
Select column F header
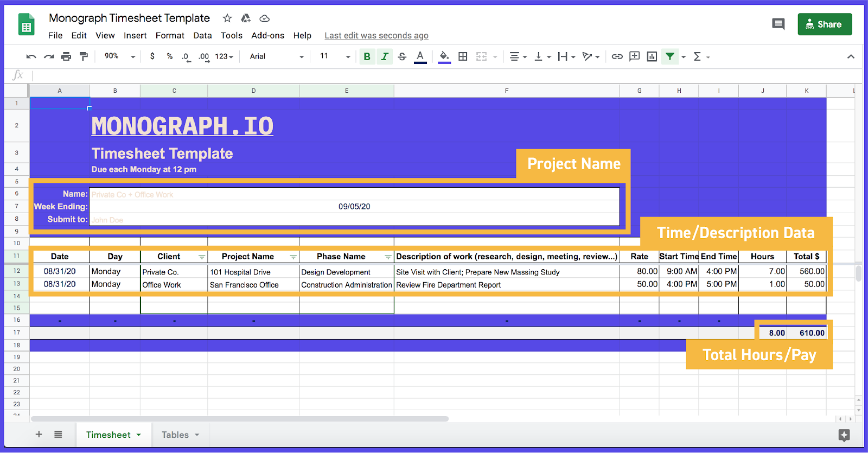[x=507, y=91]
